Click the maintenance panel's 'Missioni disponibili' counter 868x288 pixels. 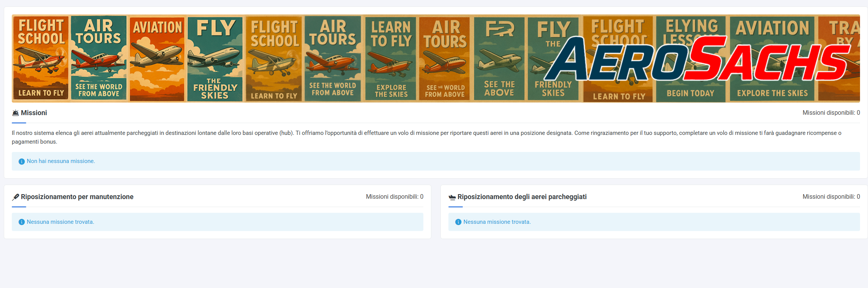pos(395,197)
